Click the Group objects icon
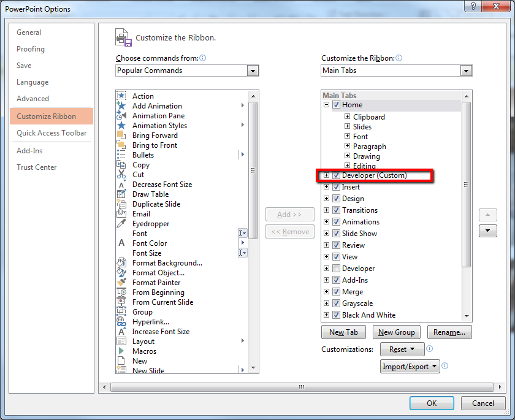This screenshot has height=420, width=515. click(121, 311)
